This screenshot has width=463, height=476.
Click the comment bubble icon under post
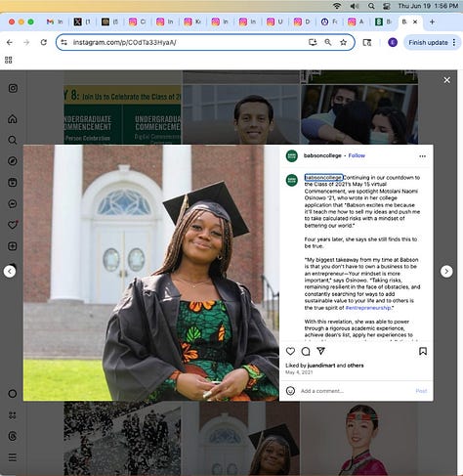click(x=306, y=351)
